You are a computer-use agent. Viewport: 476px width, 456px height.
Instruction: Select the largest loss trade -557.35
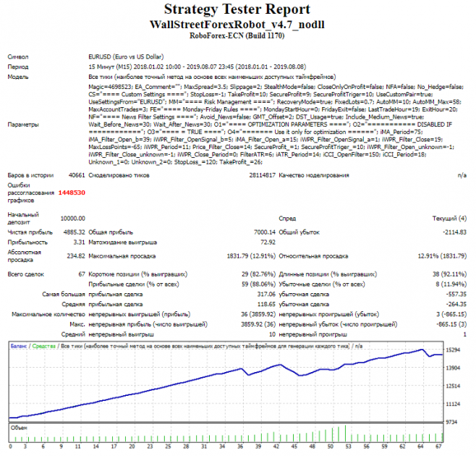click(456, 295)
